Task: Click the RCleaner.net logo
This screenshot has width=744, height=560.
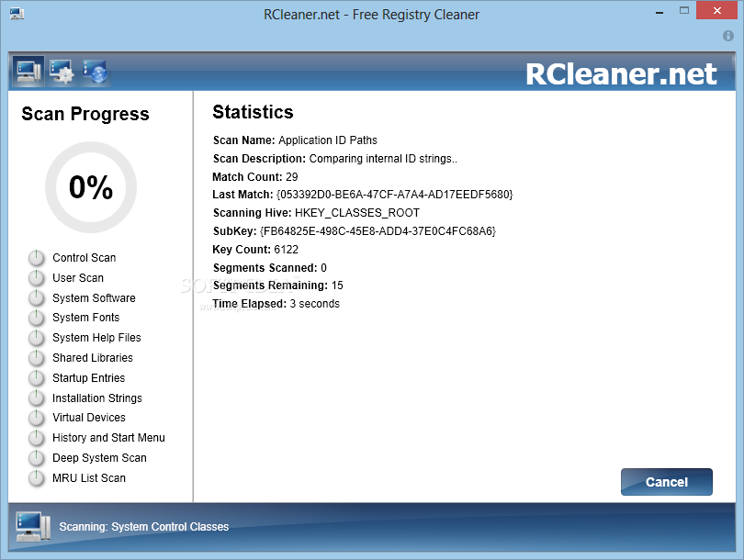Action: (621, 74)
